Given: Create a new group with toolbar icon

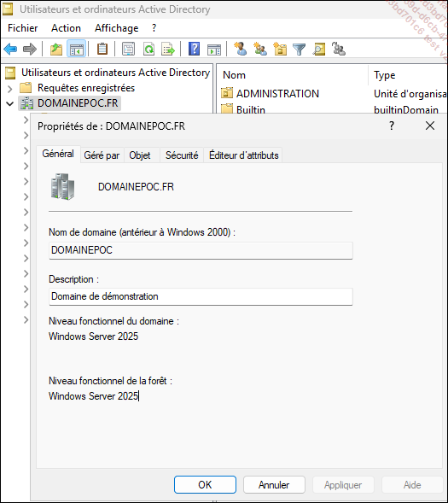Looking at the screenshot, I should (x=260, y=49).
